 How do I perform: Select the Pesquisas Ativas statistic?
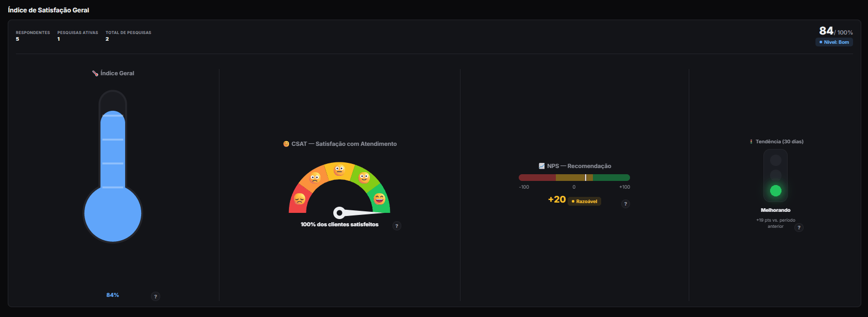coord(78,36)
